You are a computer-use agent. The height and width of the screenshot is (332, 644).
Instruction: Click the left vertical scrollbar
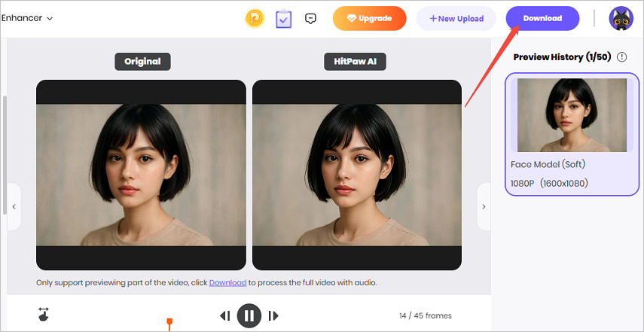click(x=5, y=155)
